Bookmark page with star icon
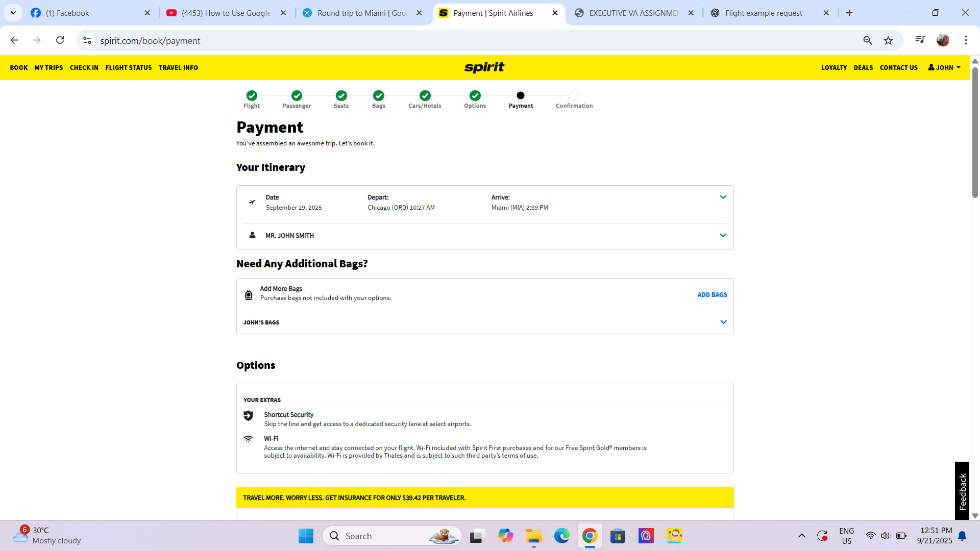Image resolution: width=980 pixels, height=551 pixels. 888,40
